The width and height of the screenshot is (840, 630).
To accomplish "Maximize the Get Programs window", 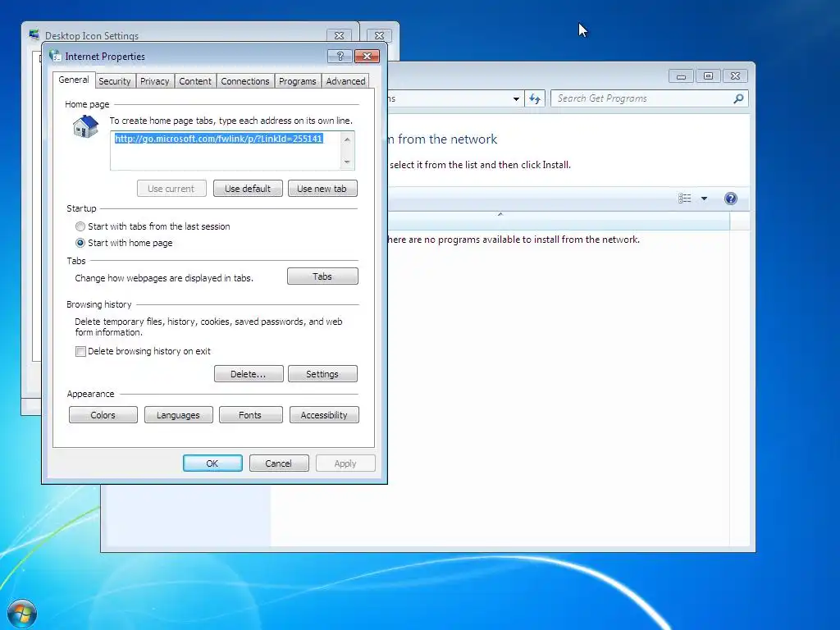I will (x=708, y=76).
